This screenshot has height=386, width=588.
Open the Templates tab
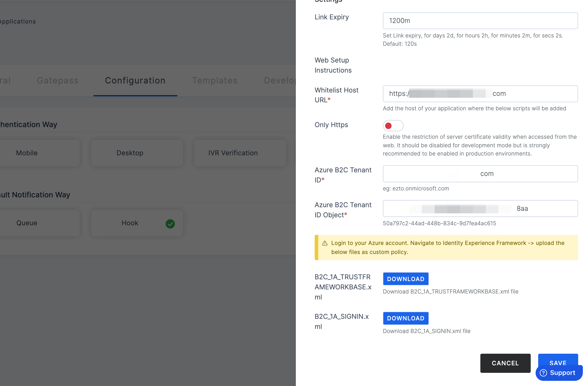coord(215,80)
